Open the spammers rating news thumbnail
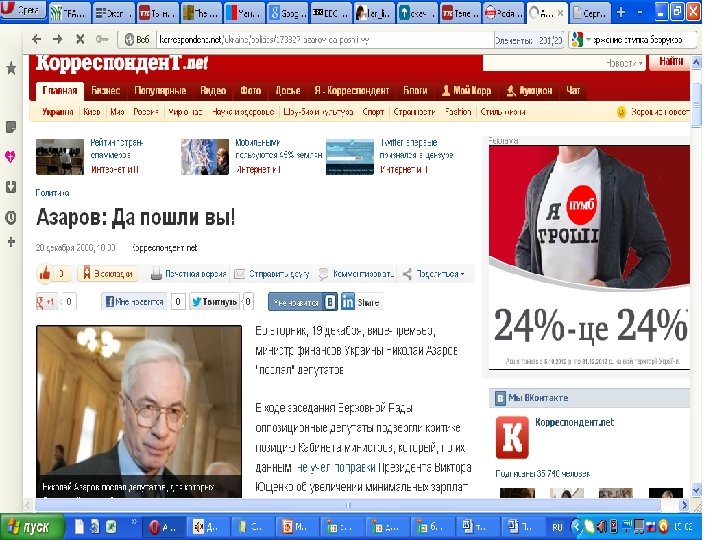Screen dimensions: 720x540 [60, 157]
